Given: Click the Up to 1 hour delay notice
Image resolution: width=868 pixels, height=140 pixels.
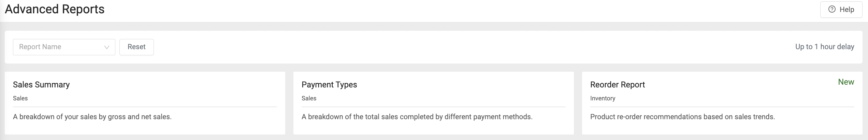Looking at the screenshot, I should 824,47.
